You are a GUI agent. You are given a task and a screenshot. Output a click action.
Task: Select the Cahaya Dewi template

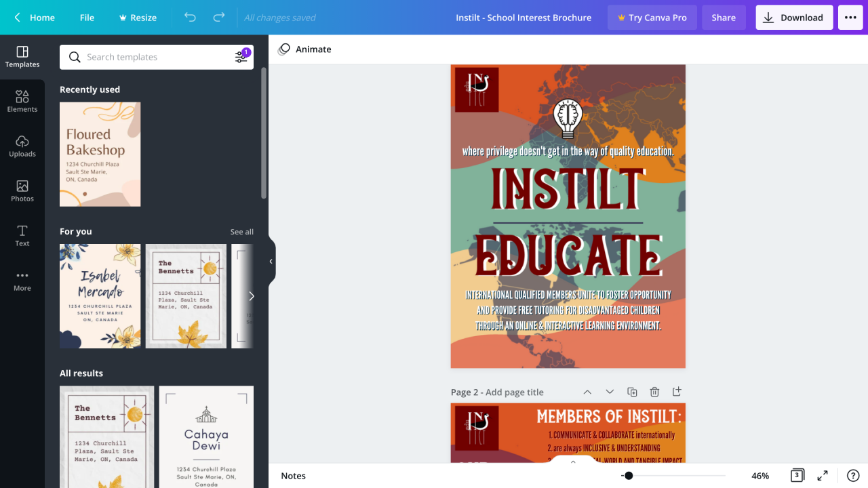tap(206, 437)
